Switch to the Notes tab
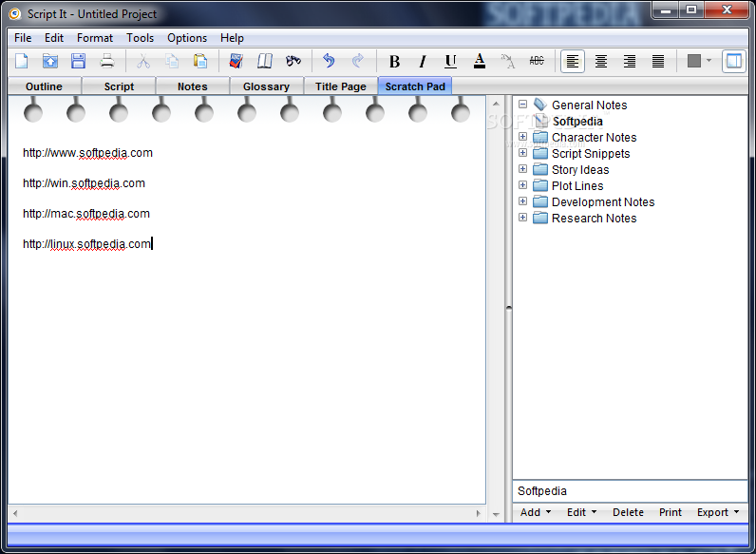The width and height of the screenshot is (756, 554). pos(193,86)
